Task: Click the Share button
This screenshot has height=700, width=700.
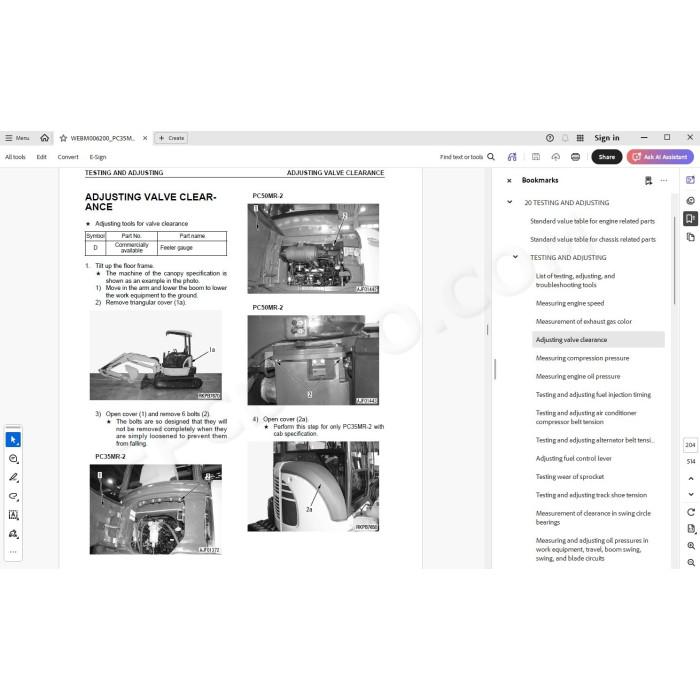Action: tap(607, 157)
